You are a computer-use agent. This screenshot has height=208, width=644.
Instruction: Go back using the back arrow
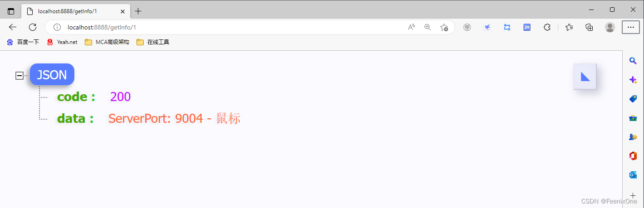tap(13, 27)
